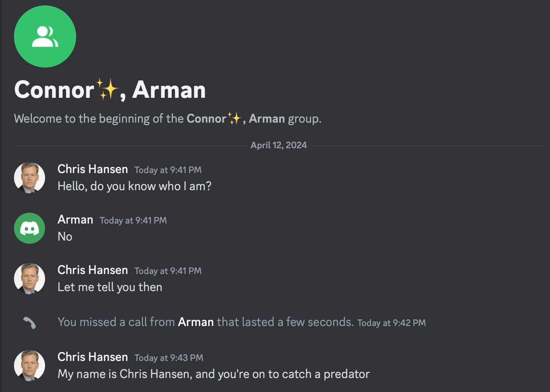Click the sparkles emoji in the welcome line
The image size is (550, 392).
click(235, 118)
